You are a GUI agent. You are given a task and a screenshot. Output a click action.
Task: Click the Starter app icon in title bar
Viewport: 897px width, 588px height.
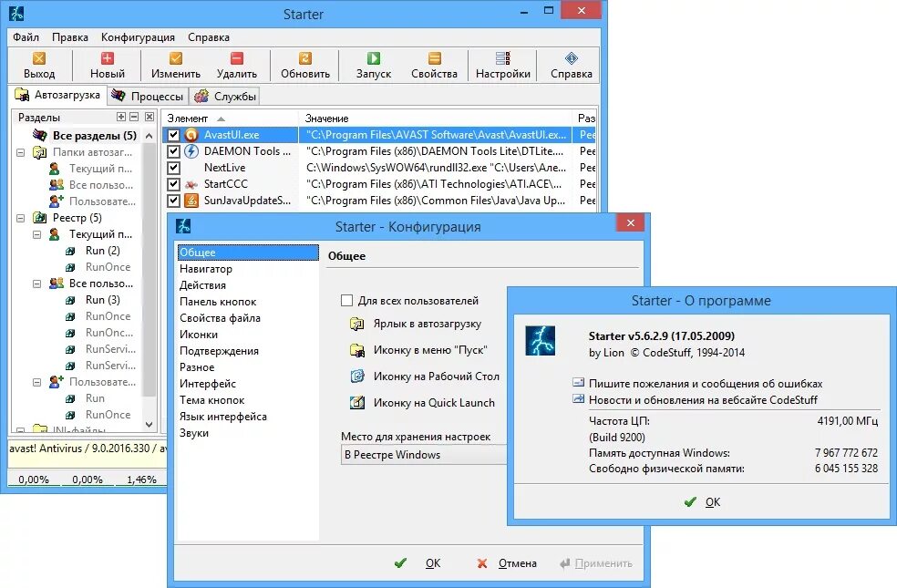(x=16, y=13)
